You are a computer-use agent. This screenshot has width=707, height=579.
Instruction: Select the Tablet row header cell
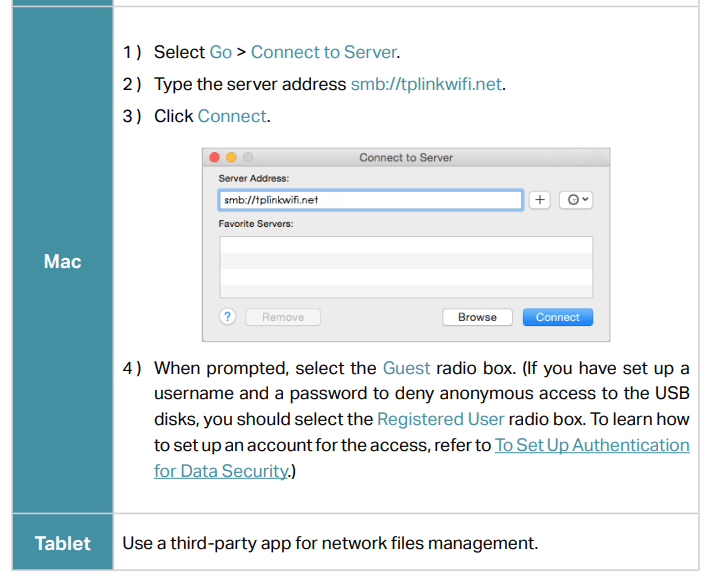(x=62, y=543)
